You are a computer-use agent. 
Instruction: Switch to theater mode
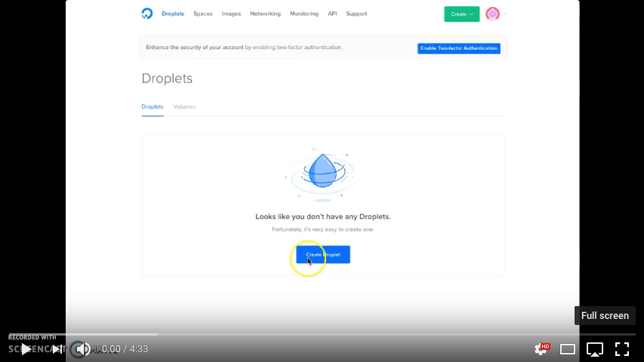pyautogui.click(x=568, y=349)
